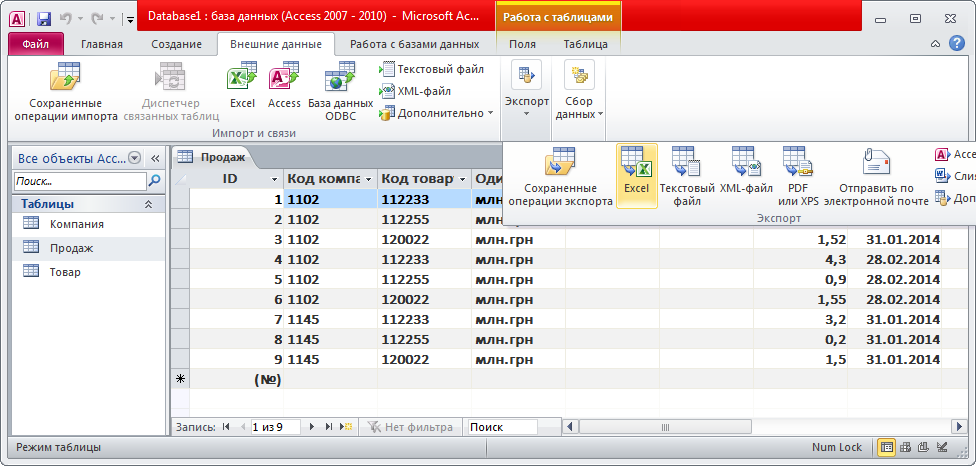Click the Access application icon in title bar
Image resolution: width=976 pixels, height=466 pixels.
click(x=17, y=19)
